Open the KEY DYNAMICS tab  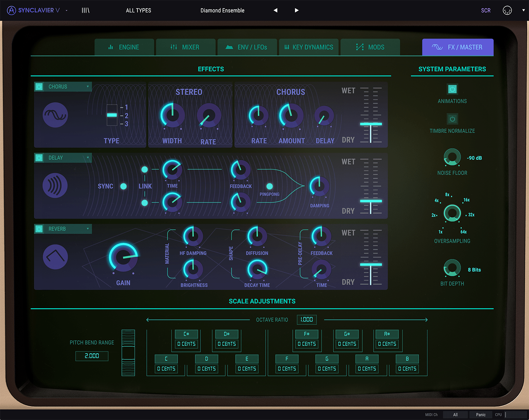(x=308, y=47)
